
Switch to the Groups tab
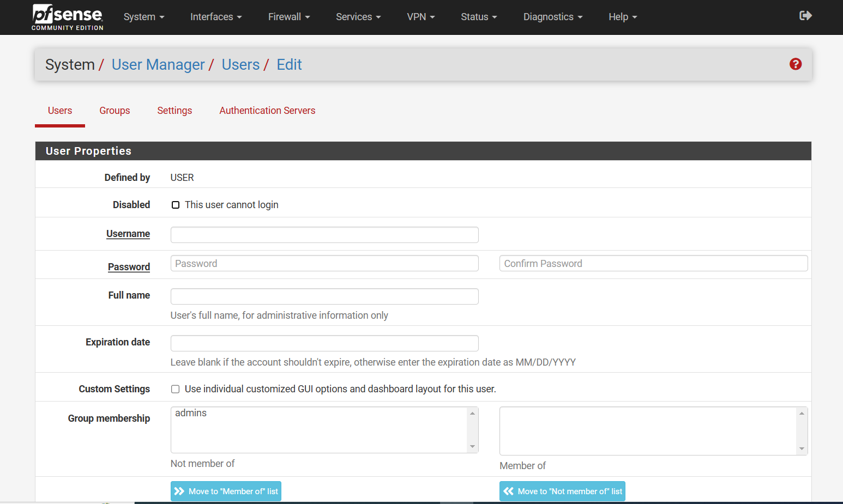[115, 111]
